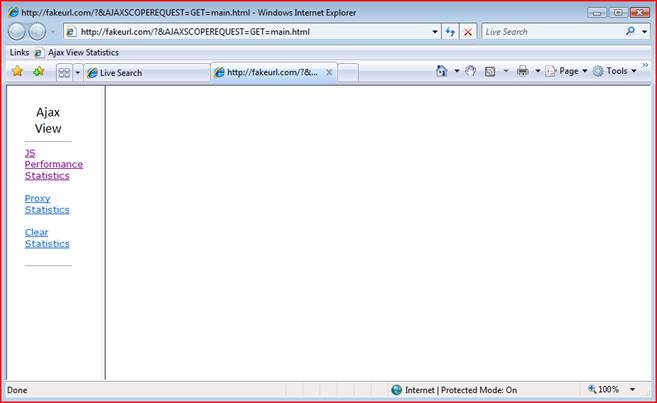The height and width of the screenshot is (403, 657).
Task: Open Favorites Center star icon
Action: click(17, 72)
